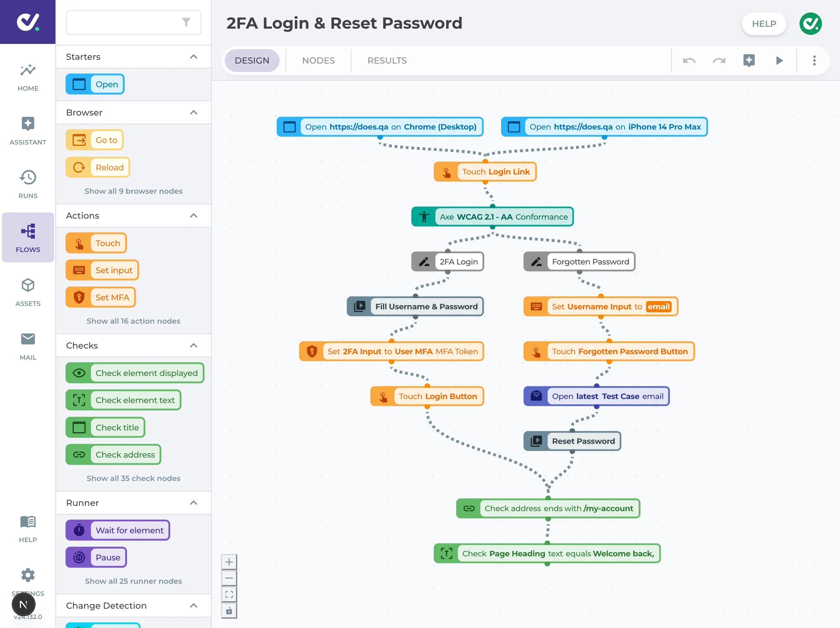
Task: Collapse the Runner section
Action: tap(194, 503)
